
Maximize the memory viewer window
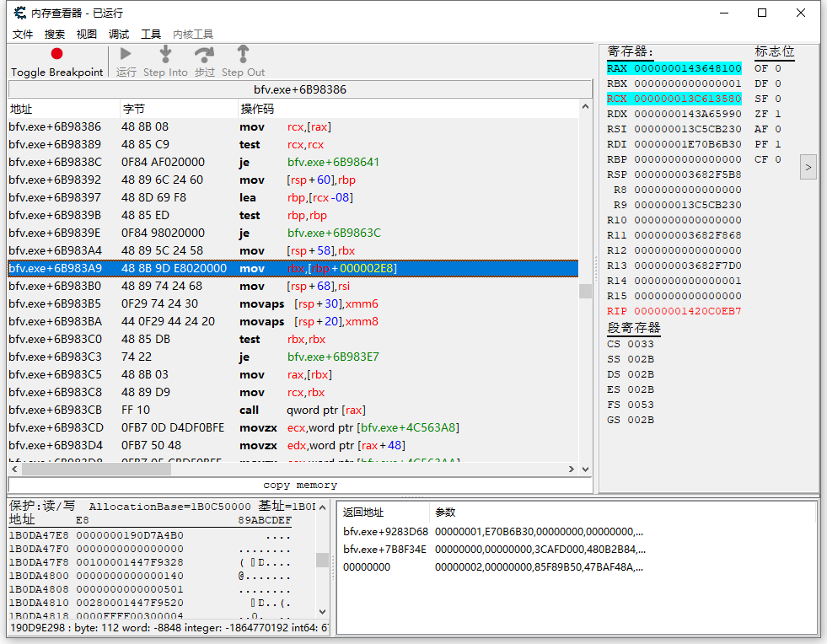[762, 13]
